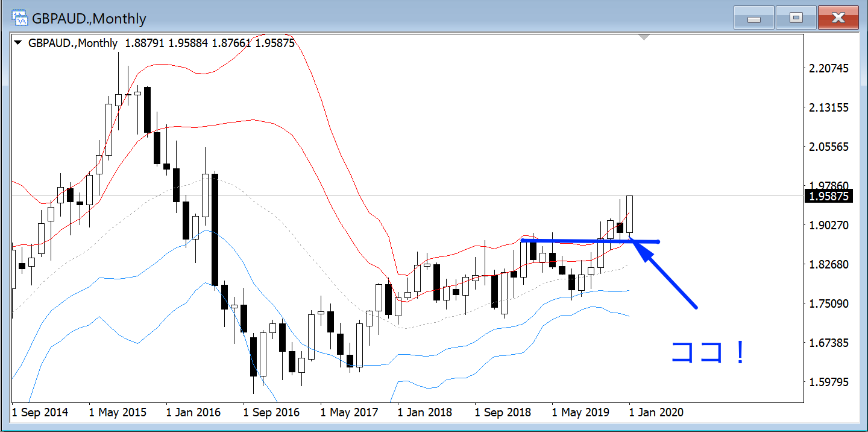Click the OHLC values text at chart top

click(x=210, y=43)
